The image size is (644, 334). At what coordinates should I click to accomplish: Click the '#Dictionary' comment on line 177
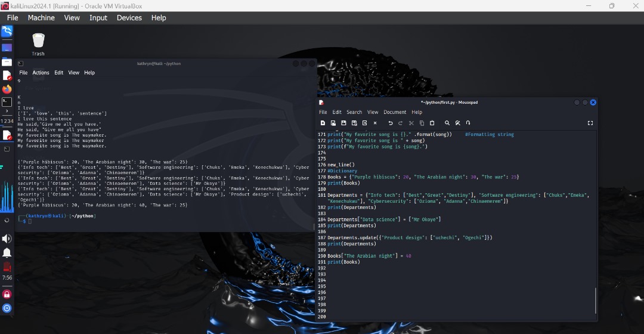[342, 171]
